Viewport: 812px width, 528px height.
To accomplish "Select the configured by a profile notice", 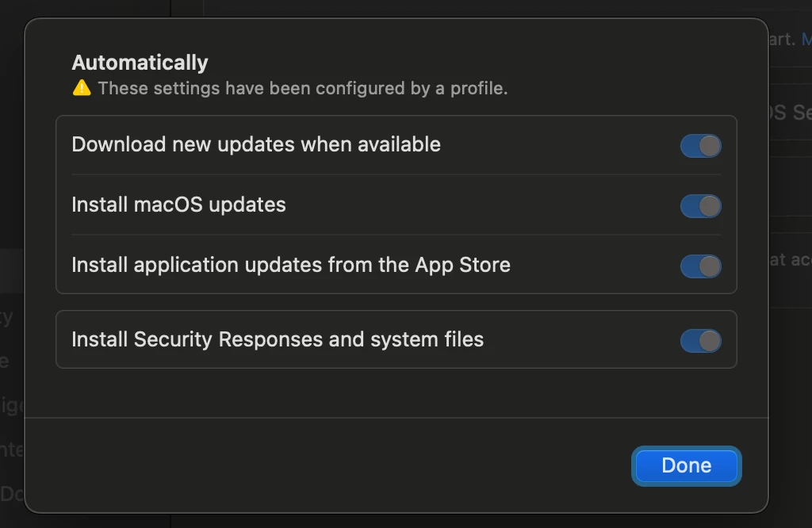I will click(x=303, y=89).
